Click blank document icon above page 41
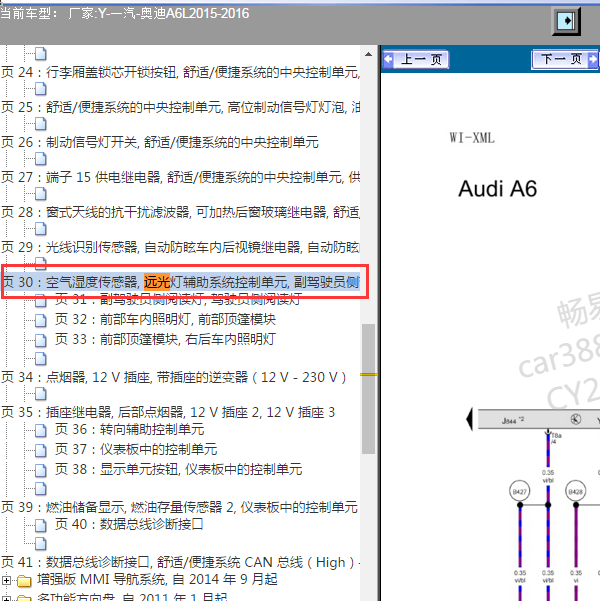This screenshot has height=601, width=600. [40, 544]
